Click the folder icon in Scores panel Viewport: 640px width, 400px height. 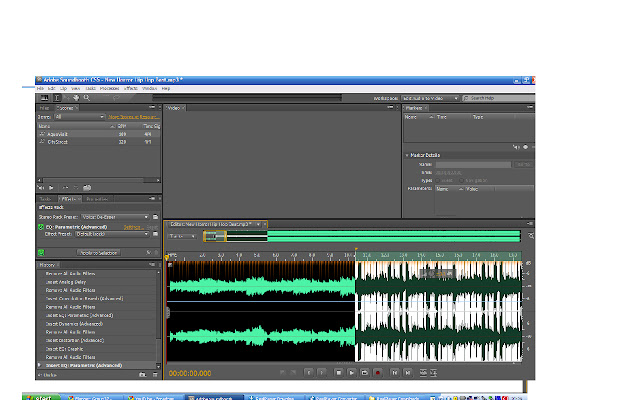point(88,186)
